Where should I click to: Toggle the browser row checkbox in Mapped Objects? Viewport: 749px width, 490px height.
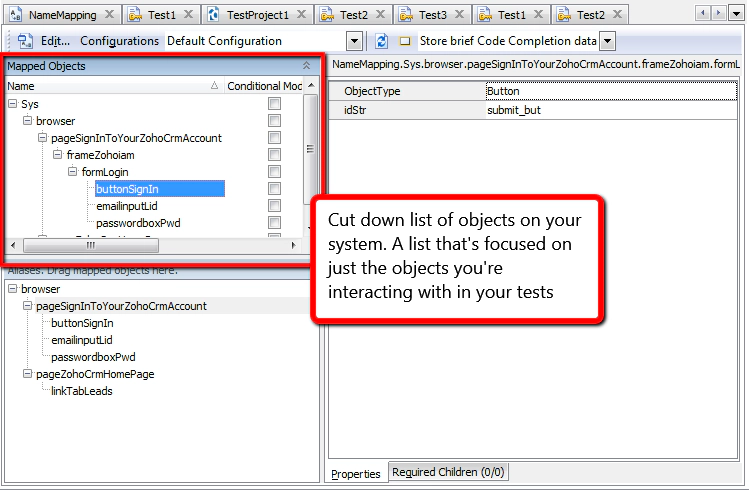coord(274,120)
